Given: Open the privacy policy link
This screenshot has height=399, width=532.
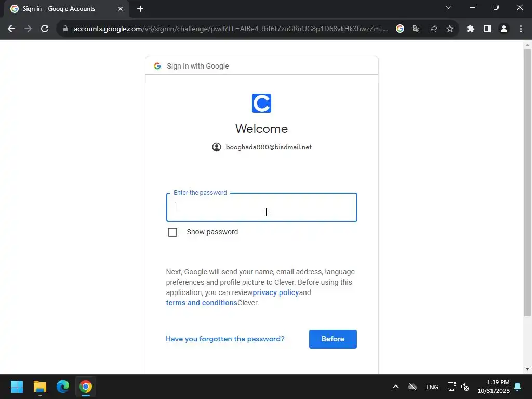Looking at the screenshot, I should pos(275,292).
